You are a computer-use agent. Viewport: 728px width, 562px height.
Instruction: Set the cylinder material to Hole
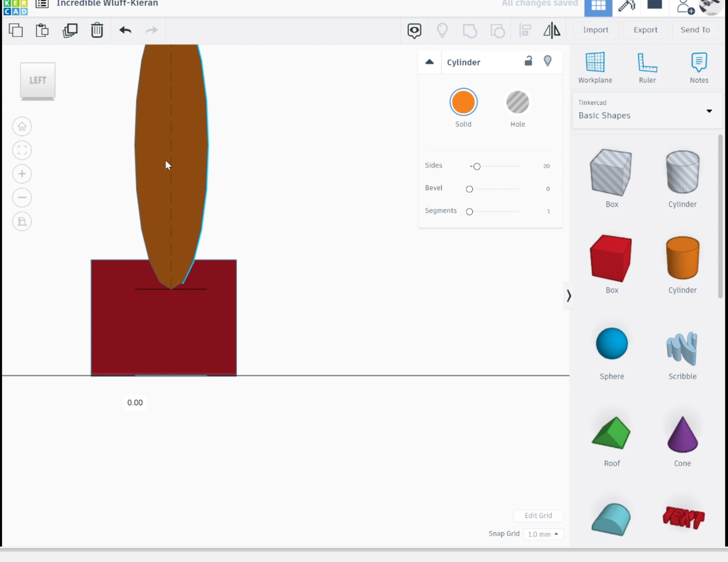(517, 102)
